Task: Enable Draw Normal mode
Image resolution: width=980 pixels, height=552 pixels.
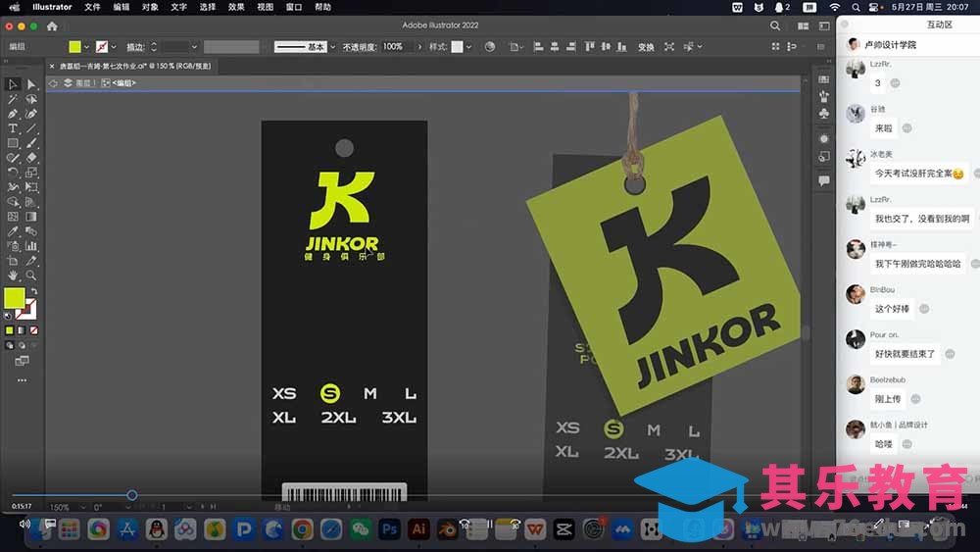Action: click(10, 345)
